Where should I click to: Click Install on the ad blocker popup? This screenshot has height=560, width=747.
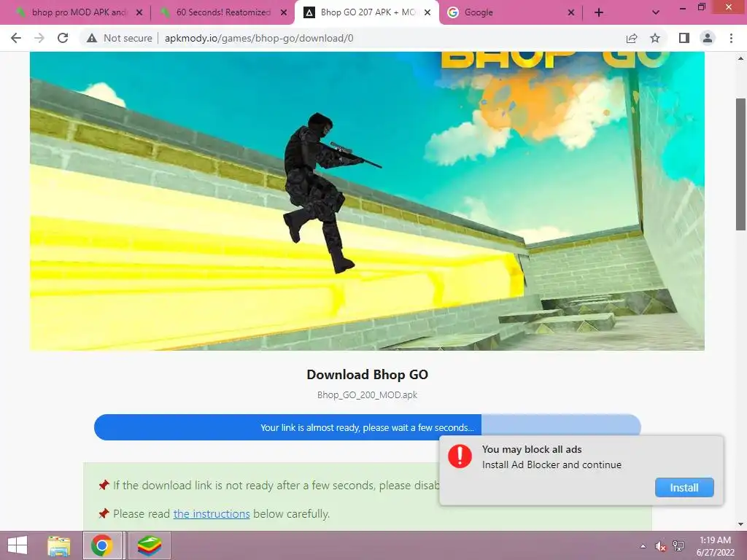(x=684, y=488)
